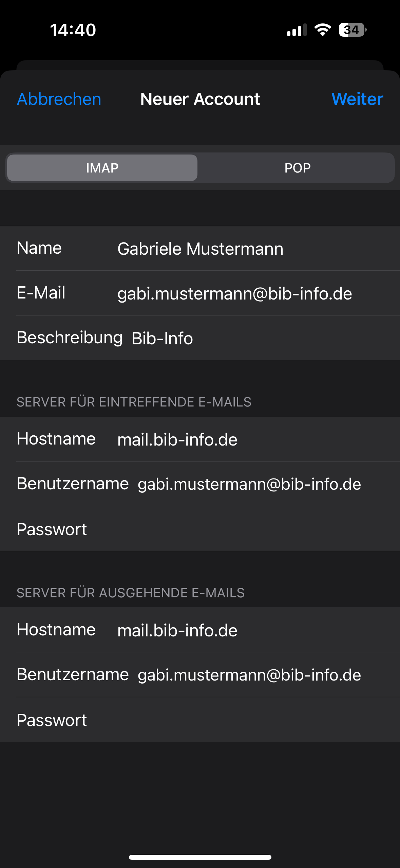Image resolution: width=400 pixels, height=868 pixels.
Task: Tap the Server für eintreffende E-Mails header
Action: (x=134, y=402)
